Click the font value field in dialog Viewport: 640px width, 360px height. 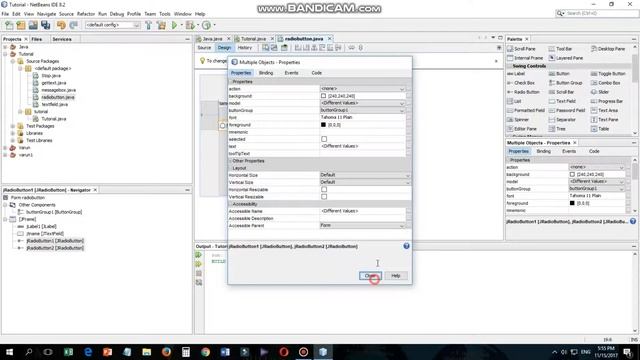[x=363, y=118]
